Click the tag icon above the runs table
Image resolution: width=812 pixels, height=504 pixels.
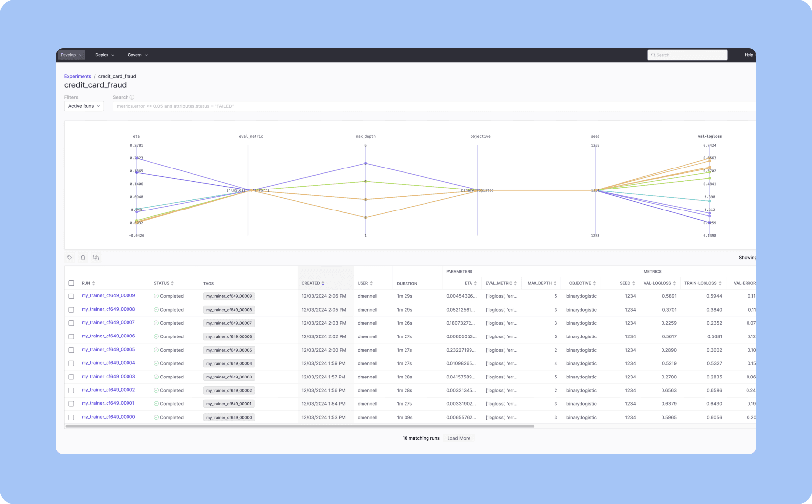coord(70,257)
